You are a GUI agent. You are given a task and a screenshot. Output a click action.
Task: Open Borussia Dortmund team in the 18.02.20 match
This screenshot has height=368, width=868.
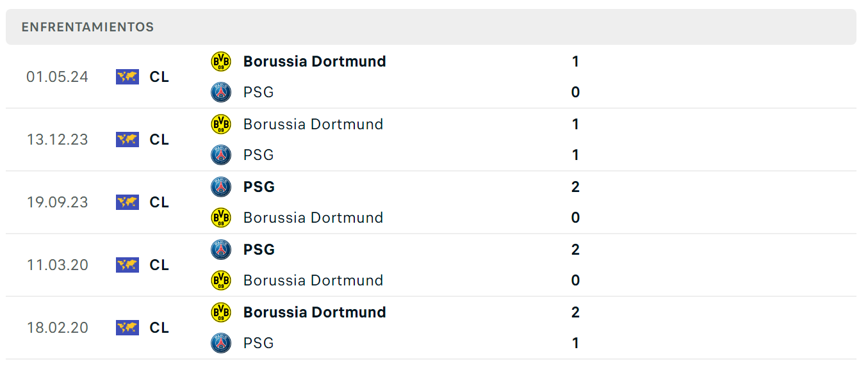pyautogui.click(x=315, y=312)
